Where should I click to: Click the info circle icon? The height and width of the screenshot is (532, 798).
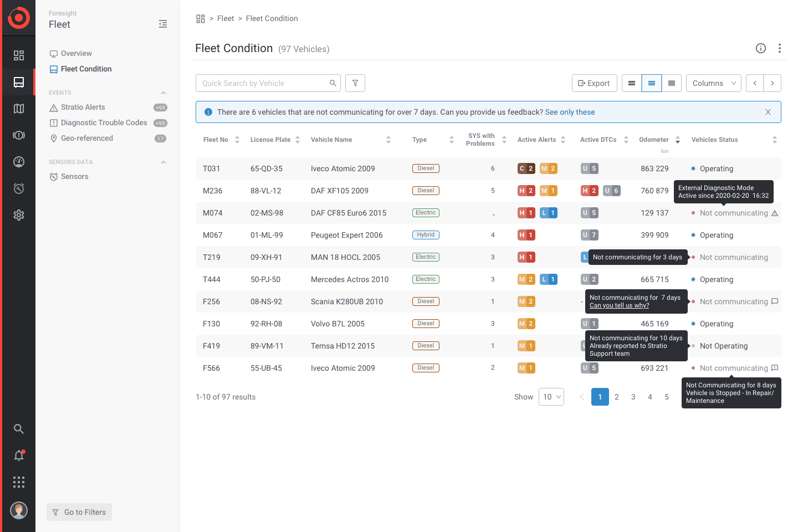pos(761,48)
